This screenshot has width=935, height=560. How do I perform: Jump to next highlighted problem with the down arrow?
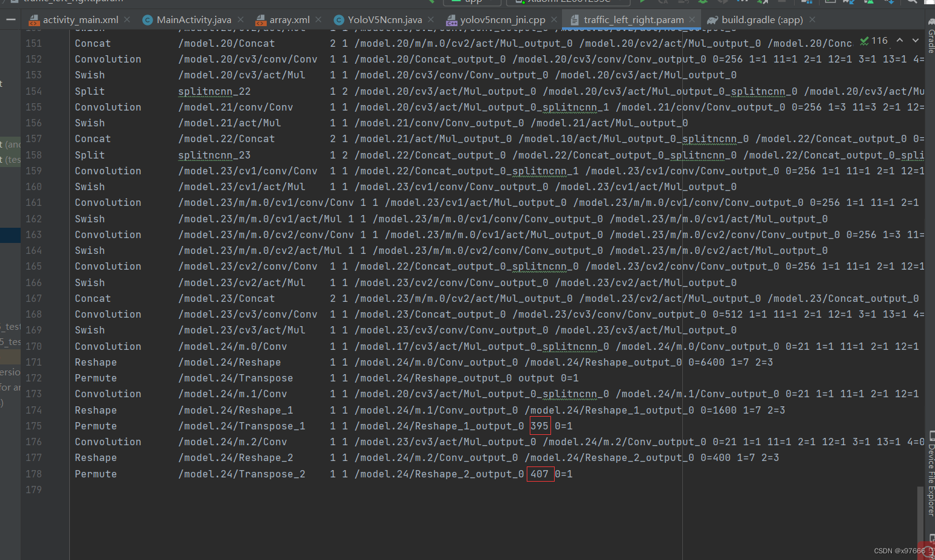pyautogui.click(x=916, y=41)
